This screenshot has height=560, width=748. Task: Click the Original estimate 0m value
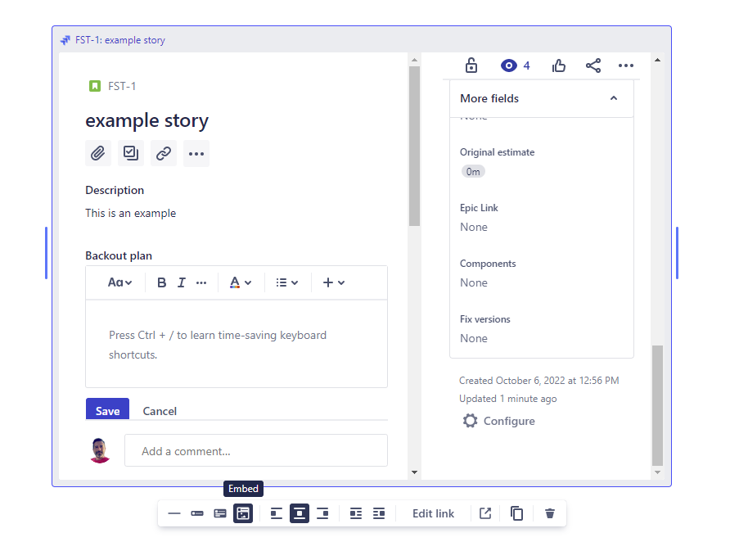(x=473, y=171)
